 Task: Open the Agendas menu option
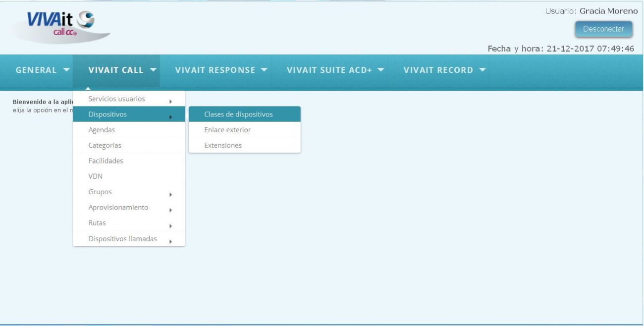pyautogui.click(x=129, y=130)
